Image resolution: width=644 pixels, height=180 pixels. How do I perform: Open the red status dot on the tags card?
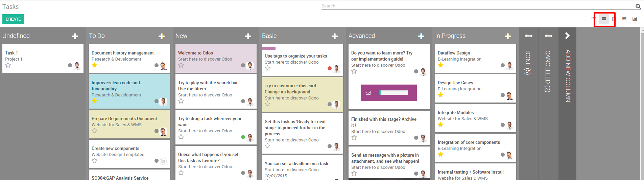[330, 68]
